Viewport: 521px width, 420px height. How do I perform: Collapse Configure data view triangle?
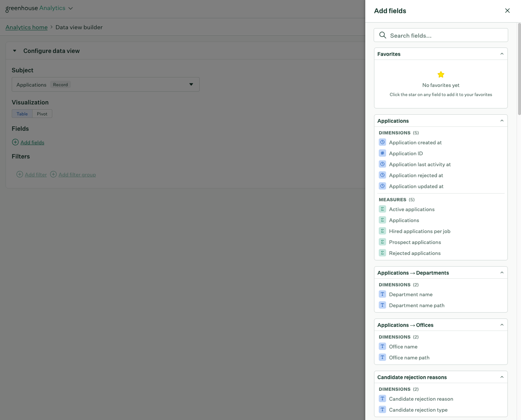tap(15, 51)
